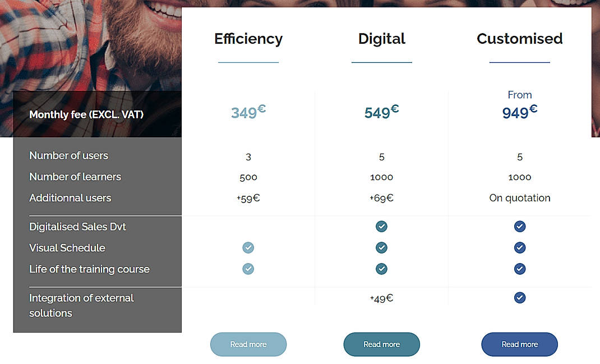The height and width of the screenshot is (364, 600).
Task: Click the Visual Schedule checkmark under Digital
Action: tap(381, 247)
